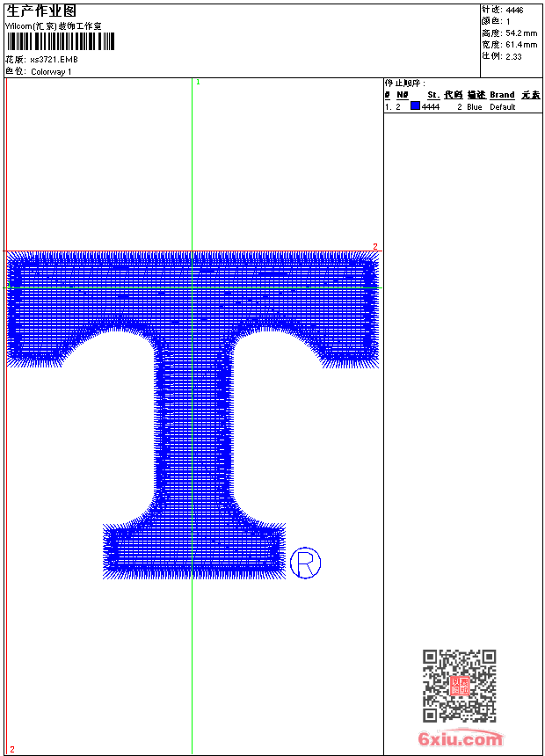Screen dimensions: 545x756
Task: Select the stitch count value '4446'
Action: pyautogui.click(x=514, y=10)
